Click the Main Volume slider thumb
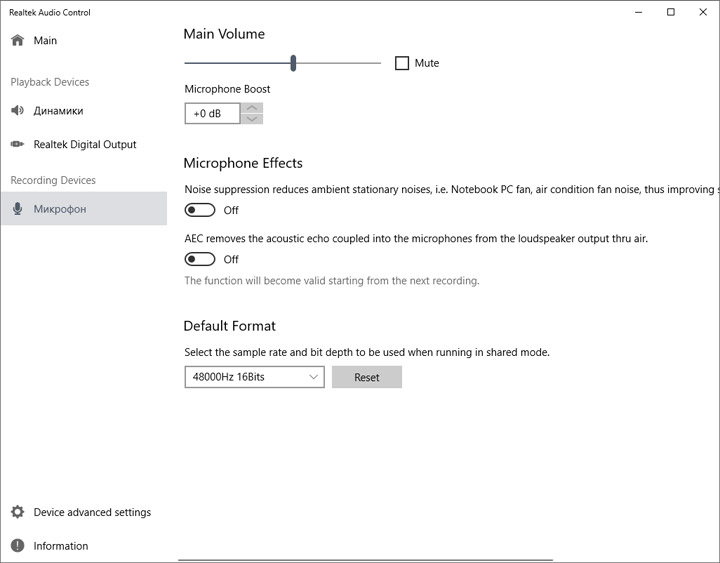Screen dimensions: 720x563 tap(293, 63)
